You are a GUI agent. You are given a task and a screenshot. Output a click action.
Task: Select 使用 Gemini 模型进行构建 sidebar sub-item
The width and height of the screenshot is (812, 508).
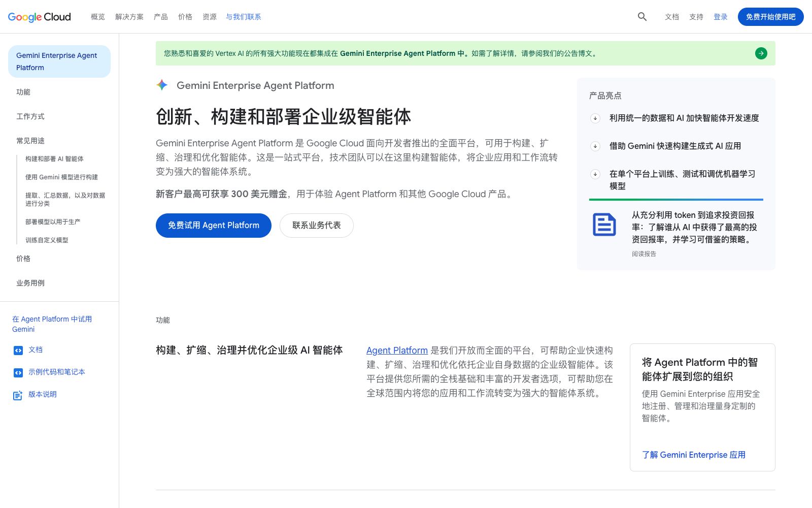(61, 177)
